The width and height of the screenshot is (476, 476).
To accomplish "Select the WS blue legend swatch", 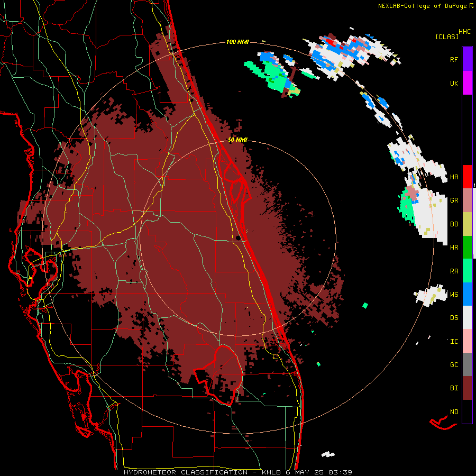I will [467, 294].
